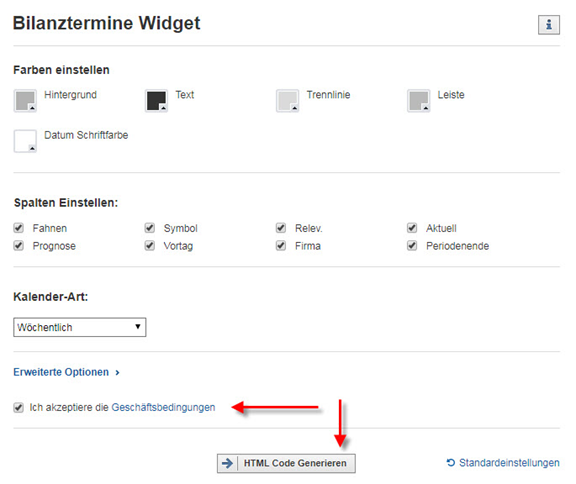Click the HTML Code Generieren button
This screenshot has height=484, width=576.
(x=286, y=463)
